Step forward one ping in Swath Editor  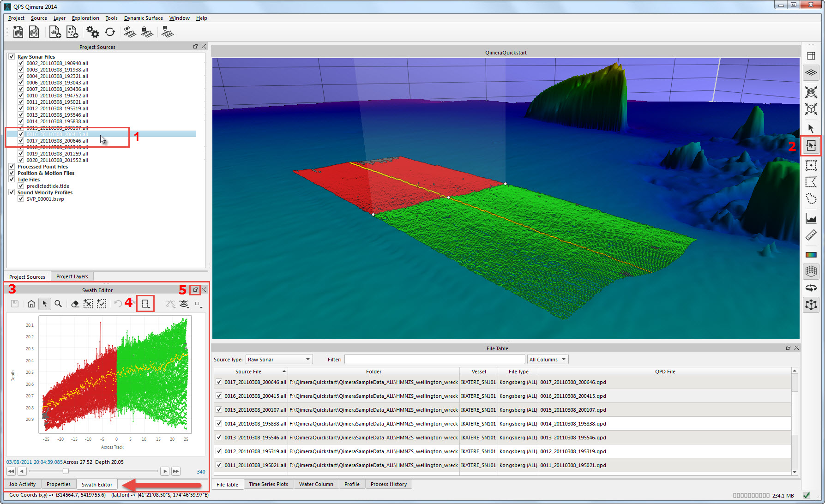tap(165, 471)
